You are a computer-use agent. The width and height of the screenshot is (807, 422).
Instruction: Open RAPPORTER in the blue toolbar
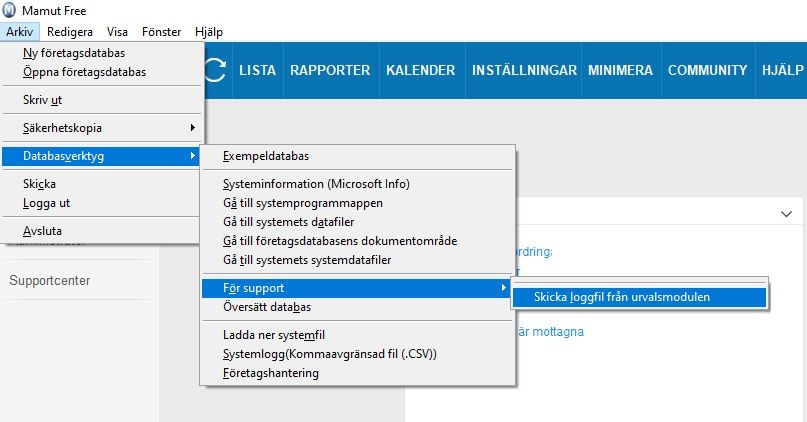[330, 70]
